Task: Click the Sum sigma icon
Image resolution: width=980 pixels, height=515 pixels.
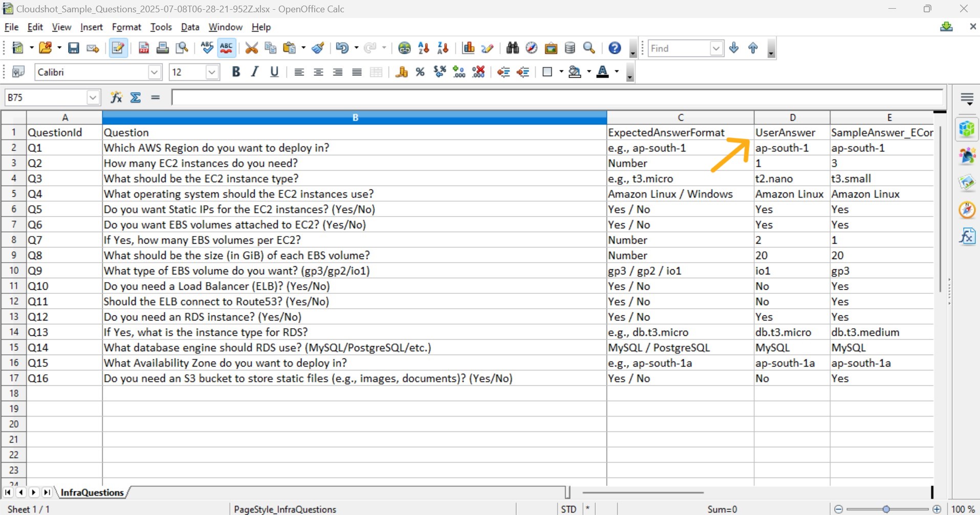Action: pyautogui.click(x=136, y=97)
